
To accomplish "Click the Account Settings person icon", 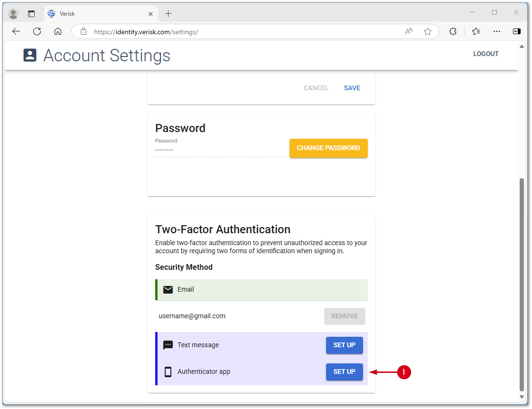I will pyautogui.click(x=29, y=55).
